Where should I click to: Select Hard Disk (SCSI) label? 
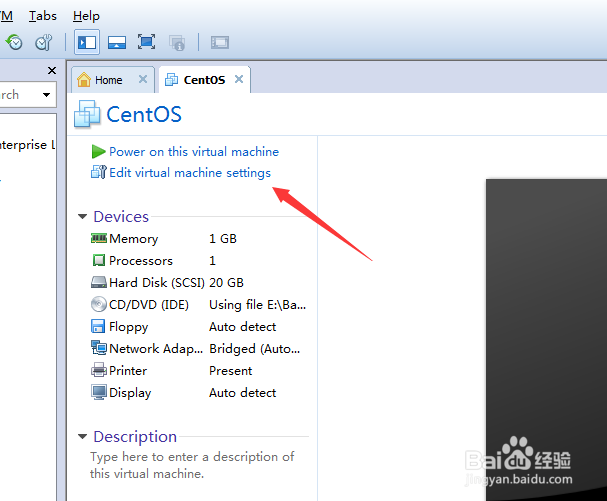coord(157,283)
